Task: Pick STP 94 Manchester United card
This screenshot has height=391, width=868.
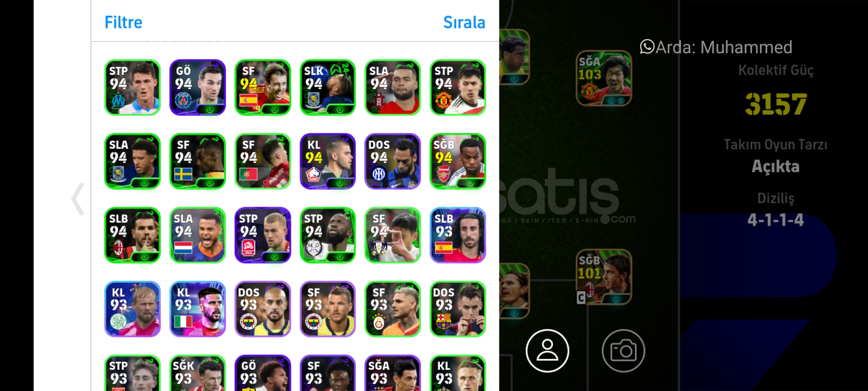Action: coord(458,88)
